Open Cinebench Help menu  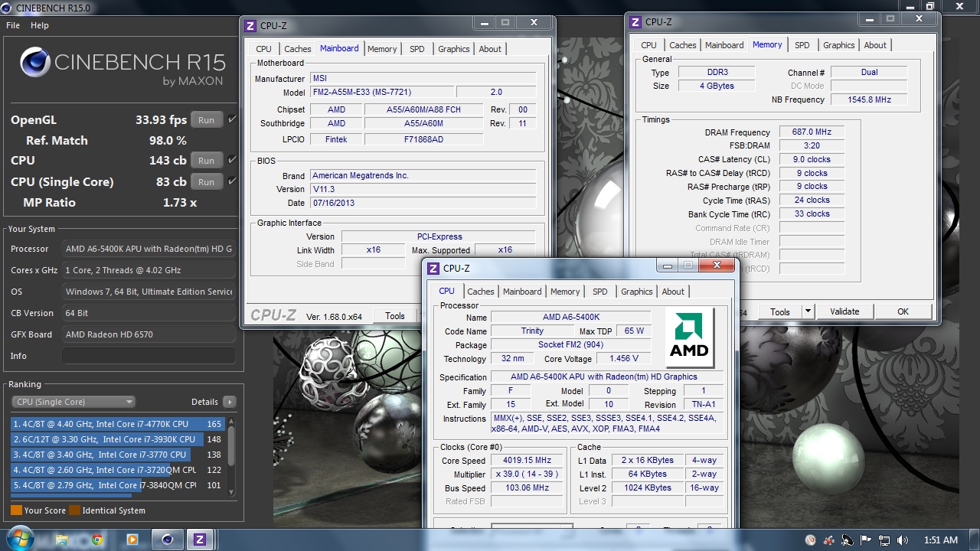[x=40, y=25]
